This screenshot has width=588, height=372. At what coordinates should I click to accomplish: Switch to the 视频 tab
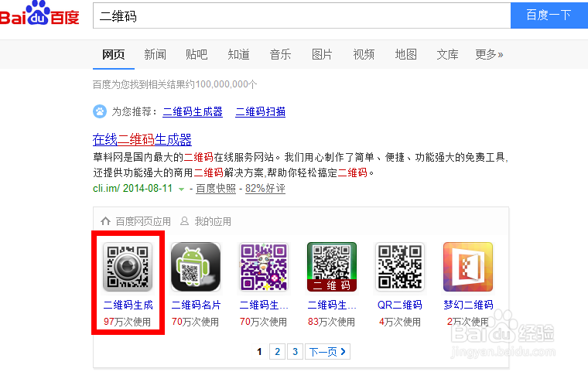pyautogui.click(x=364, y=54)
